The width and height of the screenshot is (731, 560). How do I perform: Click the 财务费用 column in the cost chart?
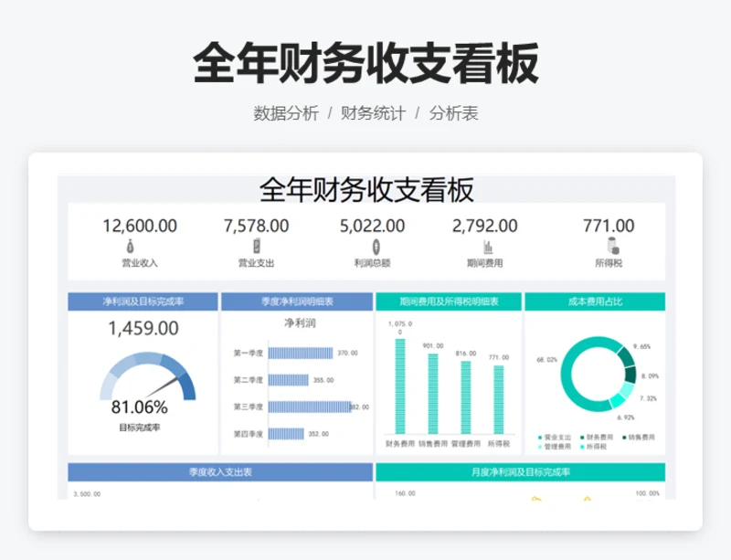pos(400,386)
